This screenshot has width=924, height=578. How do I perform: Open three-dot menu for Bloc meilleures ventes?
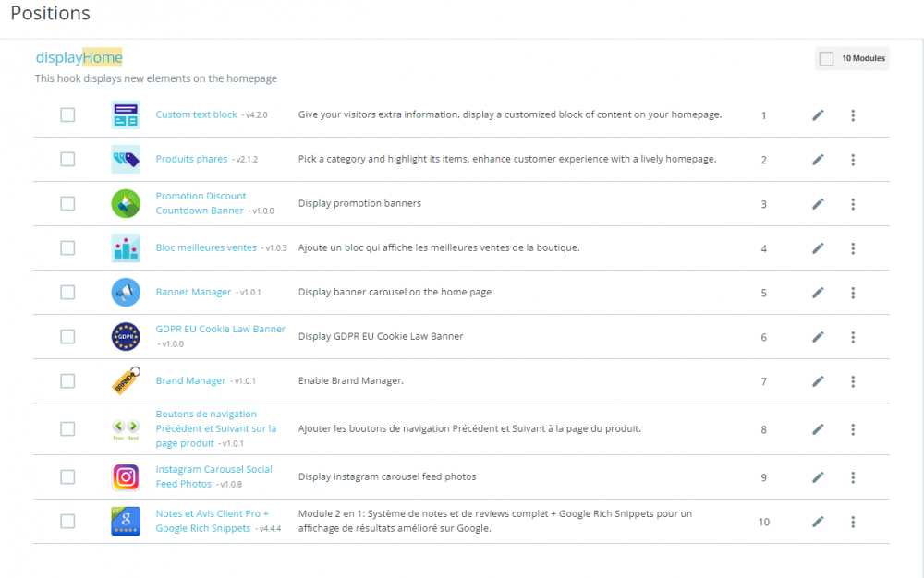click(x=853, y=248)
